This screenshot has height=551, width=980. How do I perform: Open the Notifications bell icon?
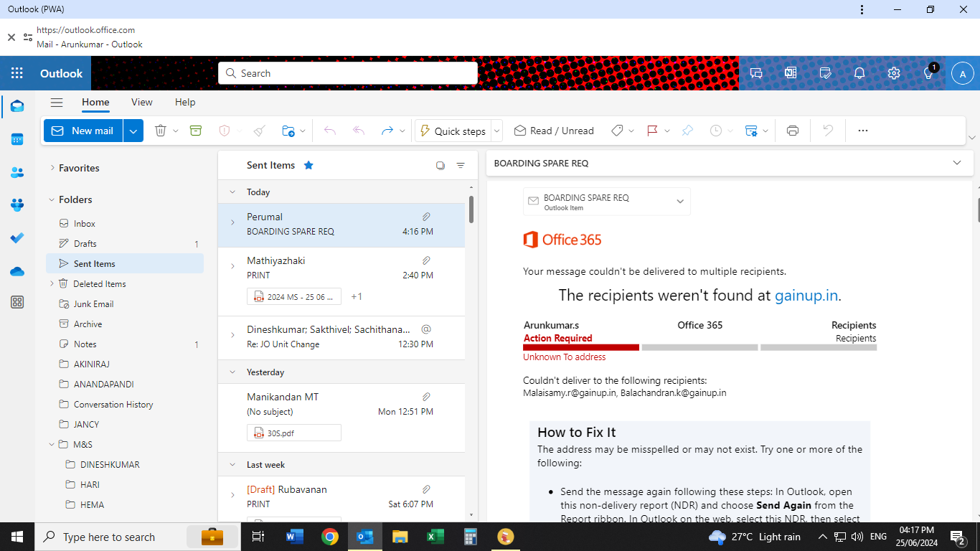(x=859, y=73)
